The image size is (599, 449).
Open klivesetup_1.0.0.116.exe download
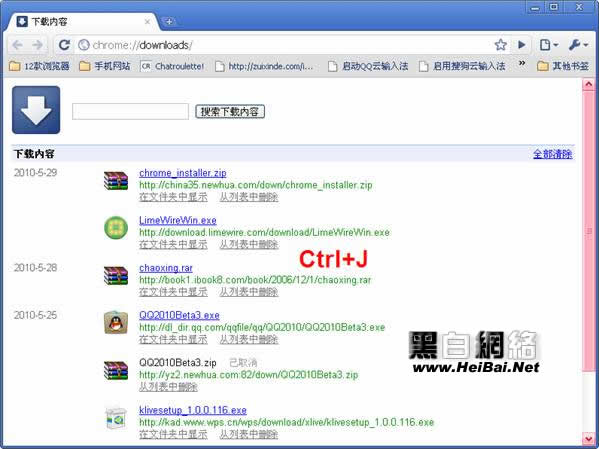tap(193, 410)
